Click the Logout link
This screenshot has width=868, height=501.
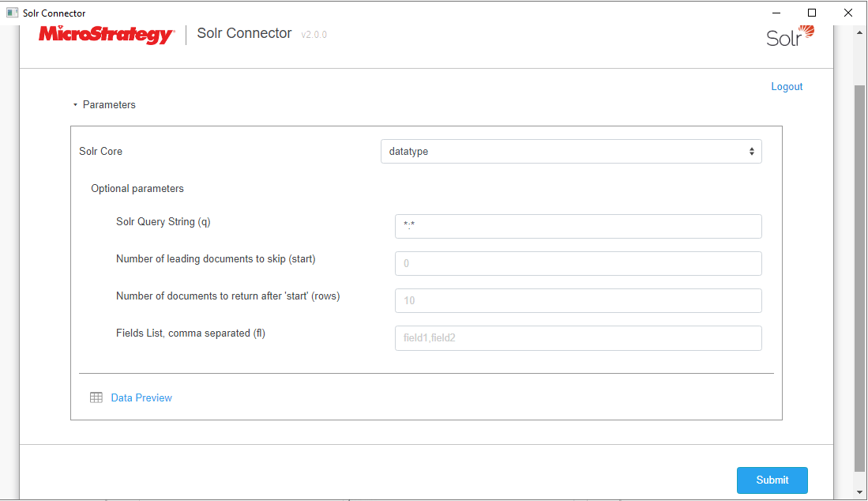pos(787,87)
